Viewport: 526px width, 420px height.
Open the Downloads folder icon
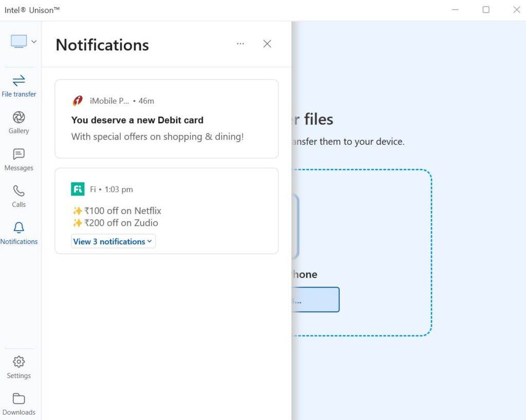coord(19,399)
